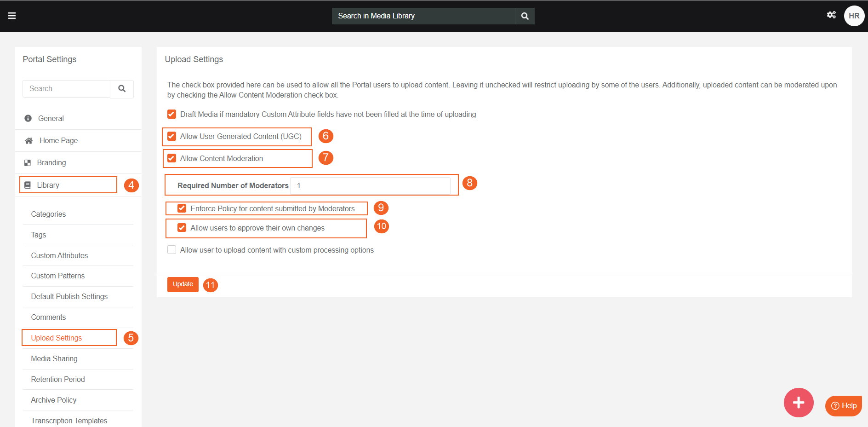Click the Branding icon in sidebar

pyautogui.click(x=28, y=163)
